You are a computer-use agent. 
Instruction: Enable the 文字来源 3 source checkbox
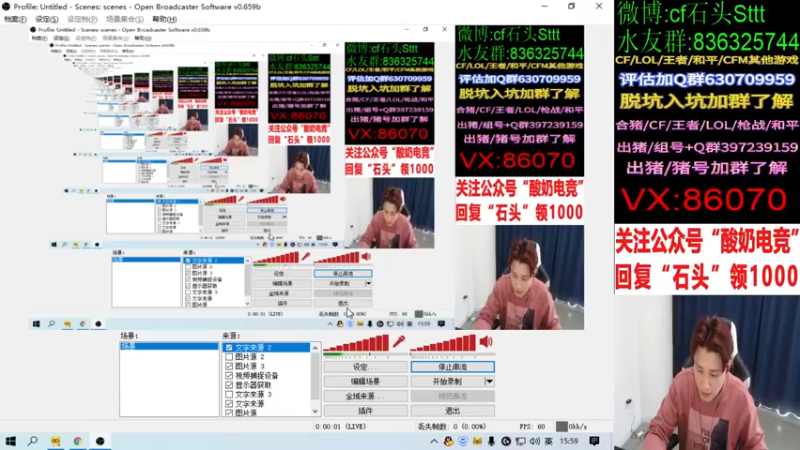tap(229, 394)
